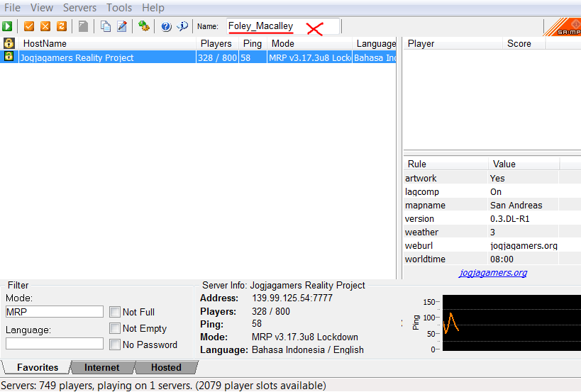Click the lock icon of the Jogjagamers row
This screenshot has width=581, height=392.
[9, 56]
